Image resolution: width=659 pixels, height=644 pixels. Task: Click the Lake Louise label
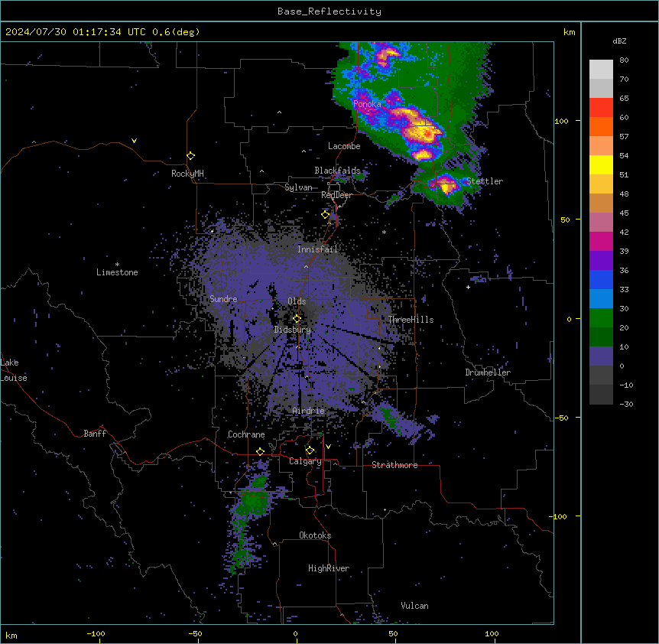coord(14,370)
